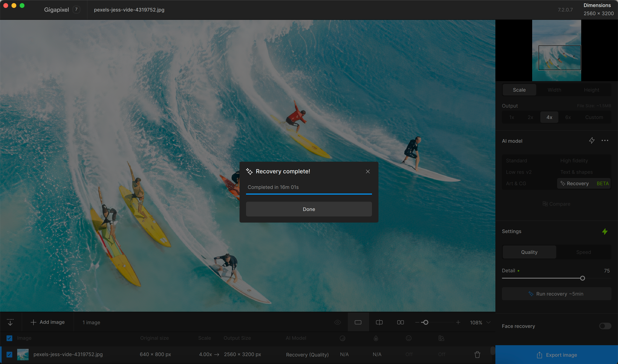Screen dimensions: 618x364
Task: Choose the 2x output scale
Action: (530, 117)
